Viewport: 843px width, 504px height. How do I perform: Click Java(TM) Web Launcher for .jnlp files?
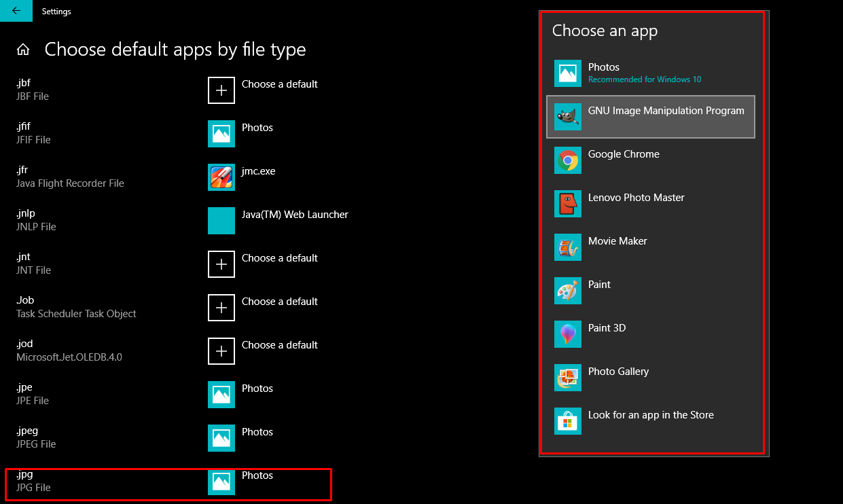tap(295, 214)
